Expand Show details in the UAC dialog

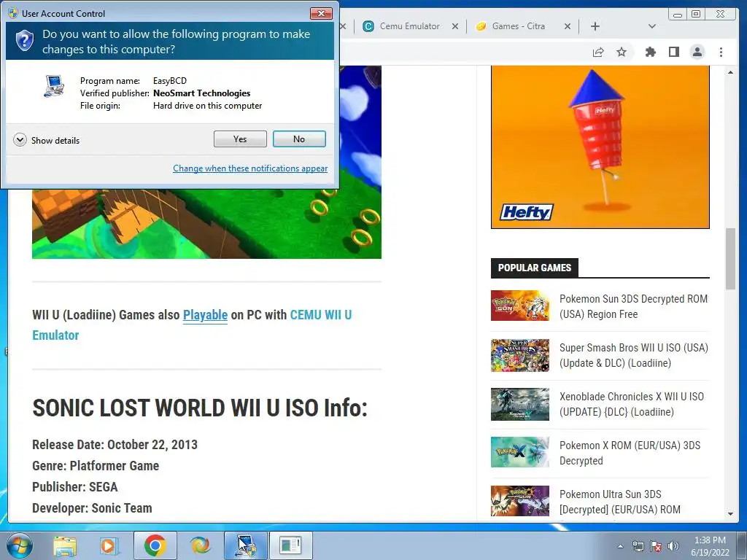click(47, 140)
